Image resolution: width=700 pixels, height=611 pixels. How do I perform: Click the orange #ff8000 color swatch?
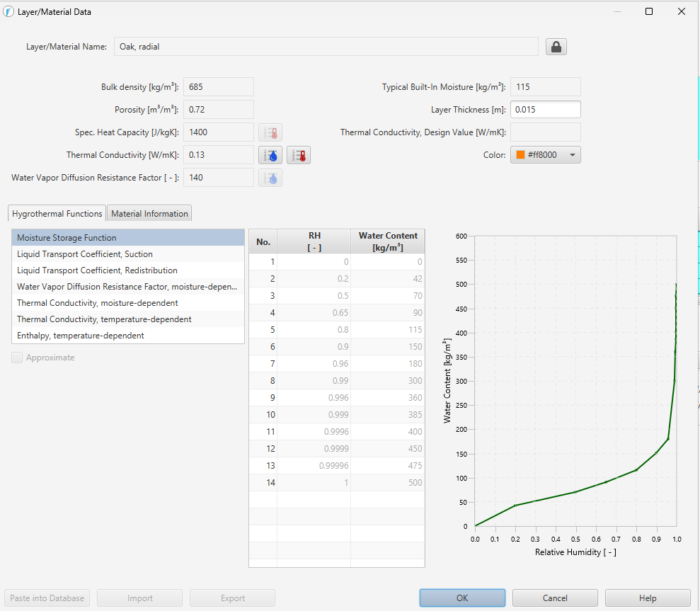click(520, 155)
